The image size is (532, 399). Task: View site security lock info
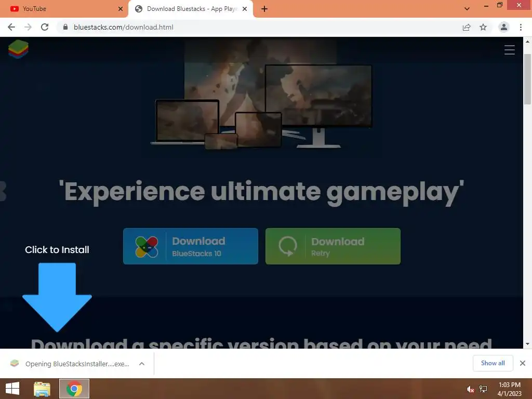(65, 27)
